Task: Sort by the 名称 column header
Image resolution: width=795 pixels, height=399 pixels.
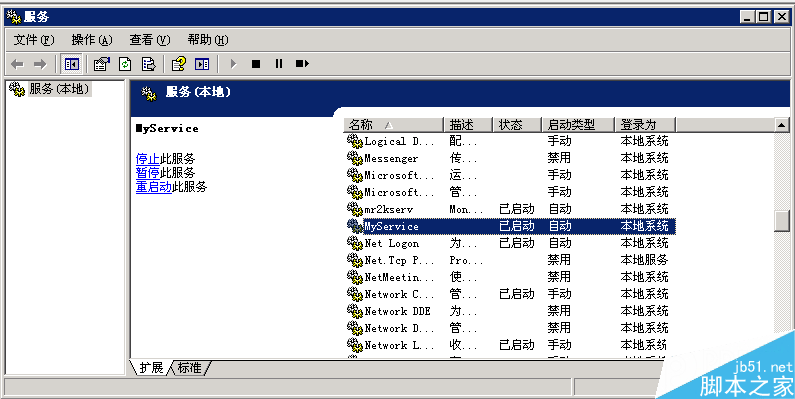Action: (x=393, y=125)
